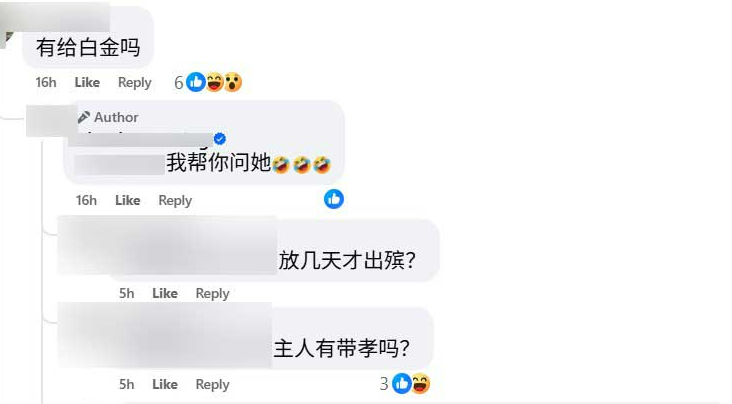Click the blue verified badge next to the author's name

[220, 139]
